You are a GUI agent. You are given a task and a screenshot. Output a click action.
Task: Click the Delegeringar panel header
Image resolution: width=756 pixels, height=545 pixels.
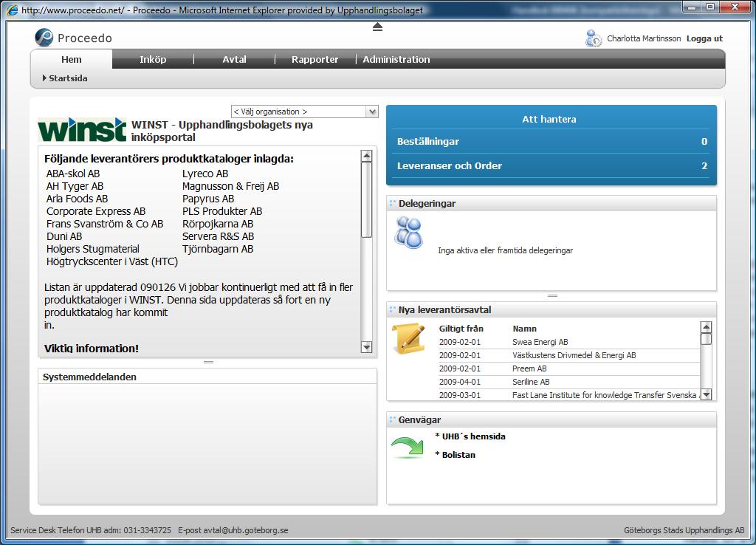point(551,204)
